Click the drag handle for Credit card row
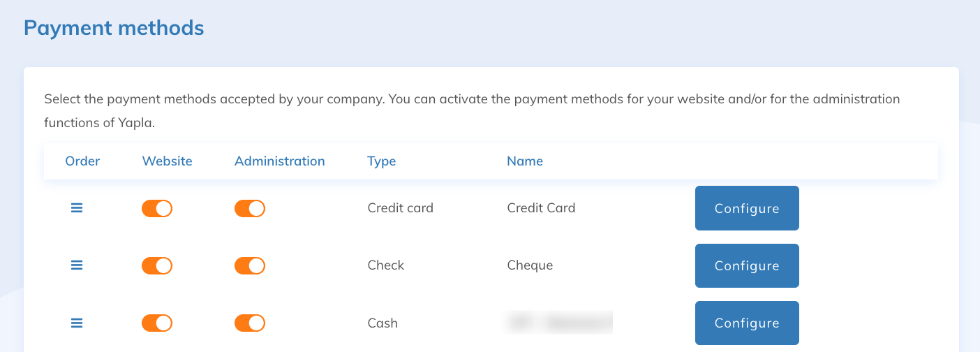Image resolution: width=980 pixels, height=352 pixels. pyautogui.click(x=77, y=208)
